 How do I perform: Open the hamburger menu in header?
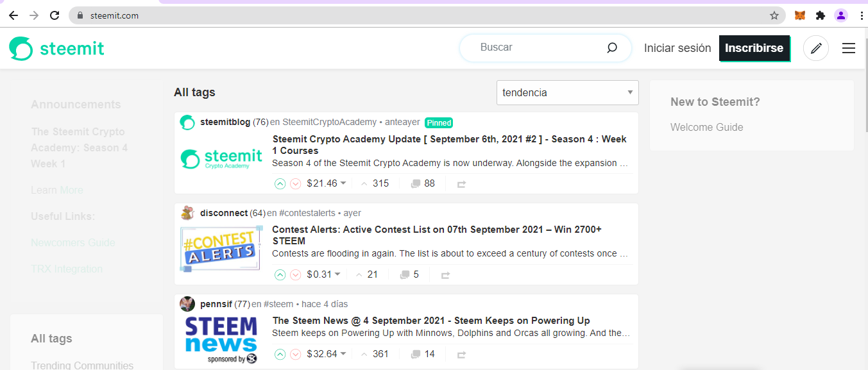(x=849, y=48)
